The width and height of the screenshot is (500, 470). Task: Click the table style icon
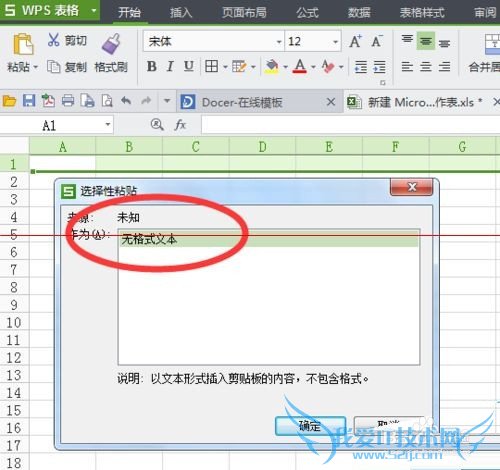pyautogui.click(x=239, y=67)
